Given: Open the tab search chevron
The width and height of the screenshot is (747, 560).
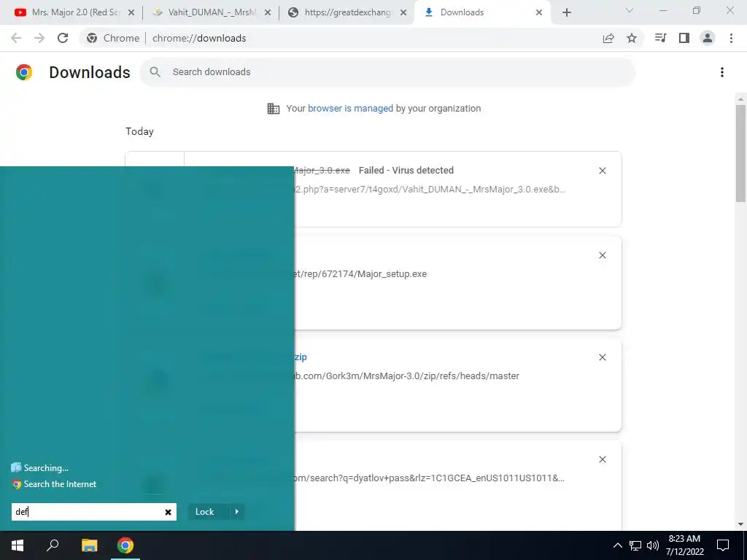Looking at the screenshot, I should coord(630,10).
